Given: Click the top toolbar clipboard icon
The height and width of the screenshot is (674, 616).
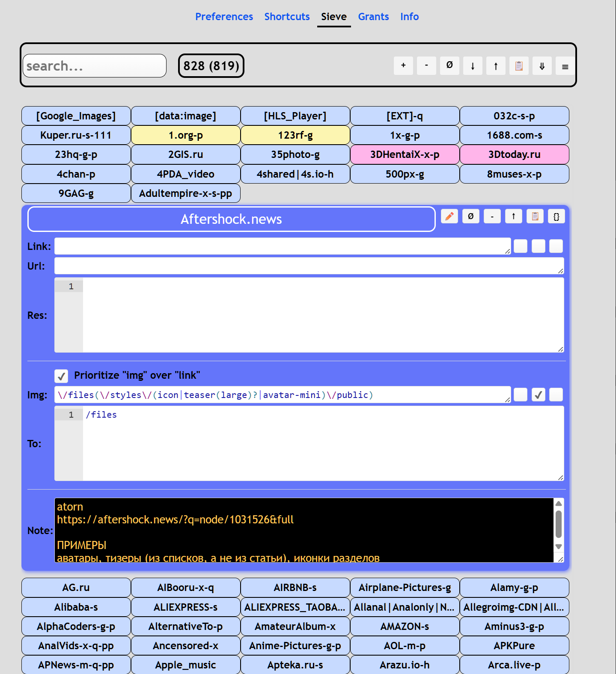Looking at the screenshot, I should [x=519, y=65].
